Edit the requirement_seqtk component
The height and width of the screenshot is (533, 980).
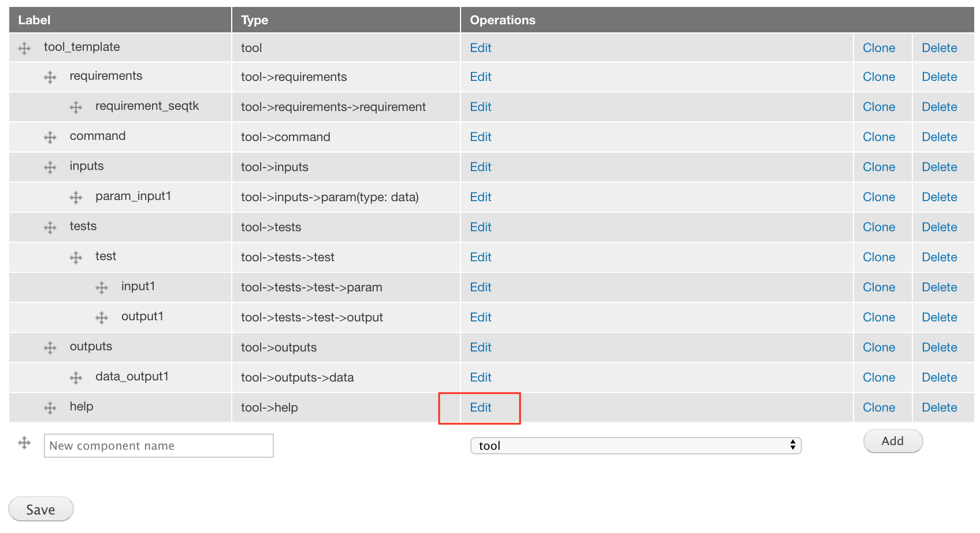point(481,107)
